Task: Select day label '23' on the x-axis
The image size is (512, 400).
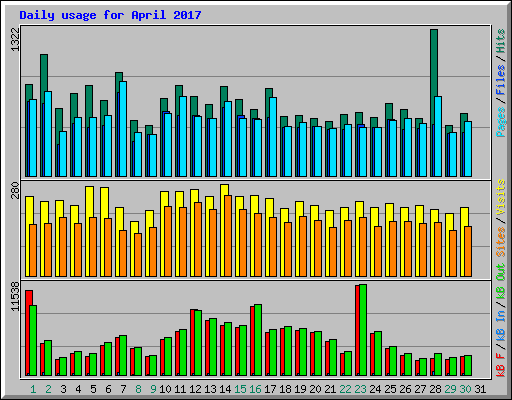Action: pyautogui.click(x=360, y=389)
